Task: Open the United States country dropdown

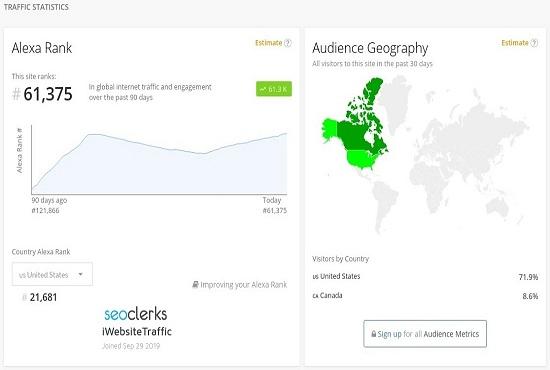Action: point(52,274)
